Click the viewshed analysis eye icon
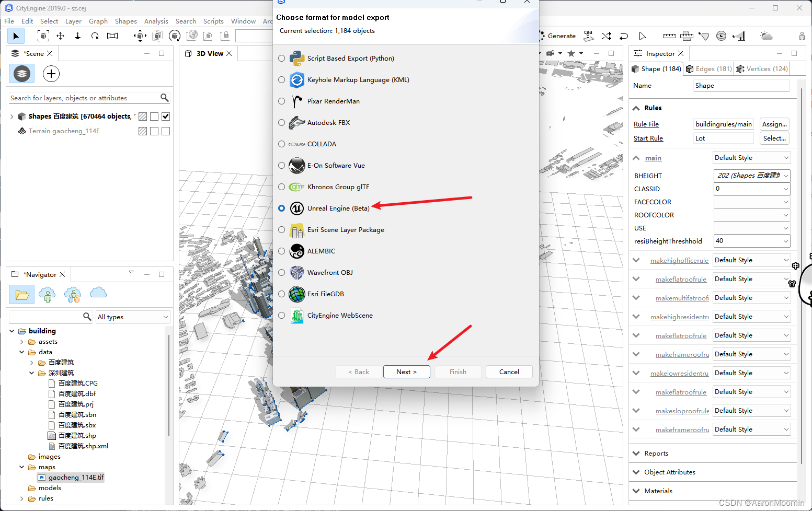 (722, 36)
